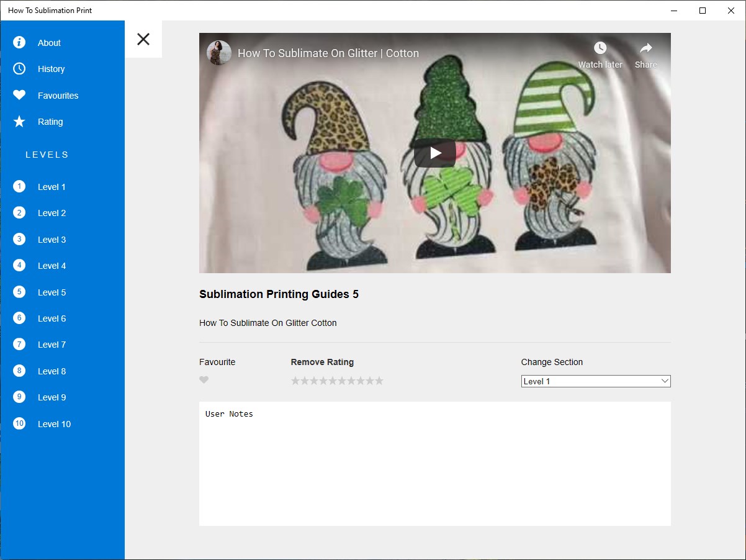Close the sidebar with the X button

[143, 38]
